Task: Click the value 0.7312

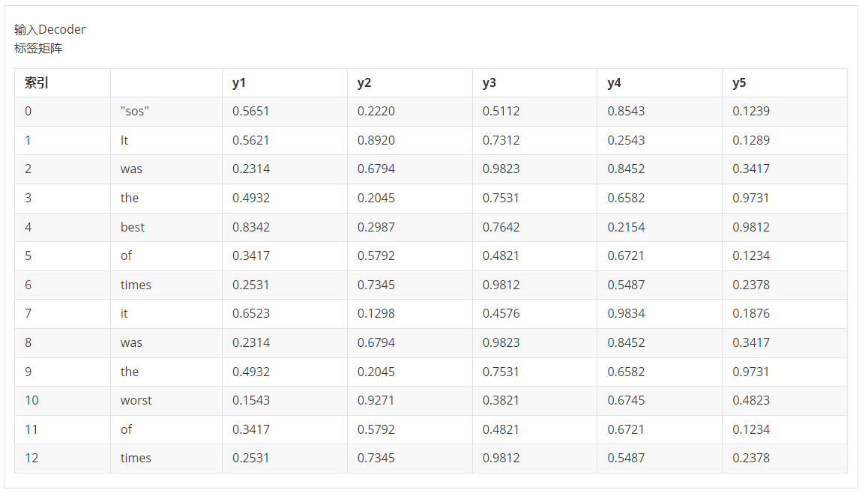Action: tap(501, 141)
